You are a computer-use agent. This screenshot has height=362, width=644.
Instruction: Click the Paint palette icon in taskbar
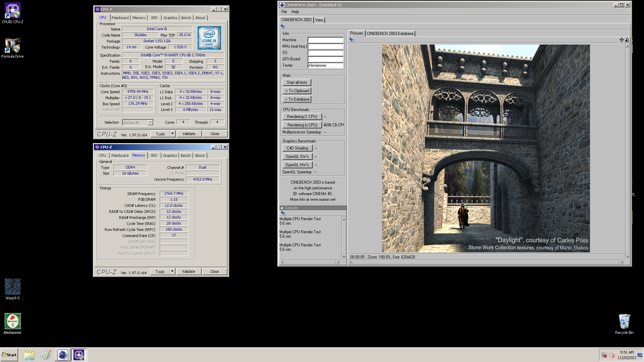point(46,355)
